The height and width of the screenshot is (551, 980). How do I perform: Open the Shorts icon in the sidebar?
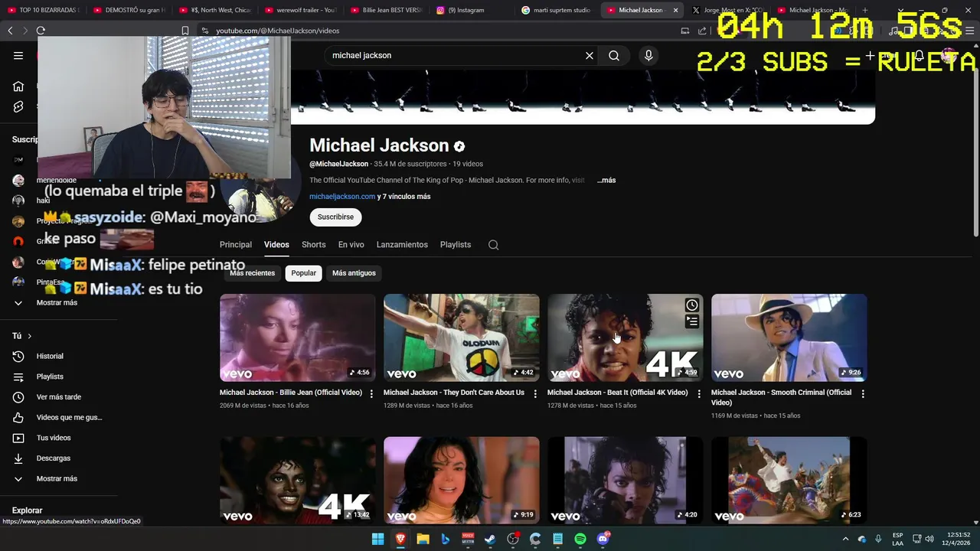(x=18, y=106)
